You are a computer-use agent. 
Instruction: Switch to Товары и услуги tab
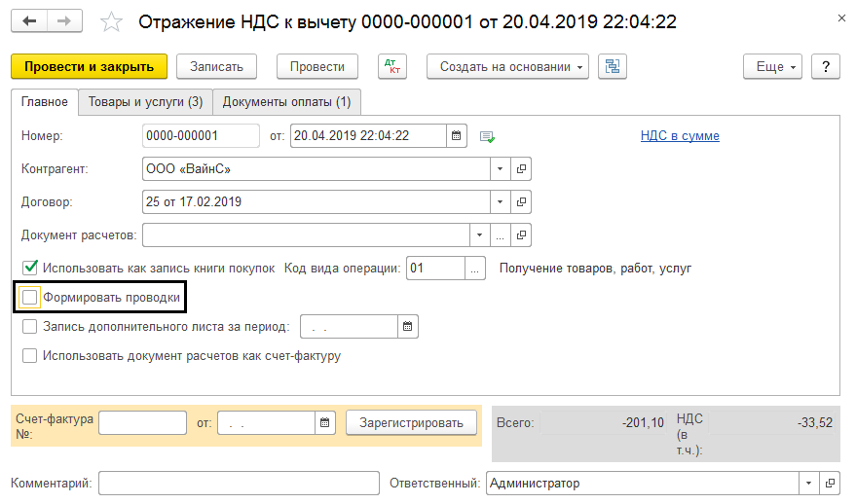(145, 102)
